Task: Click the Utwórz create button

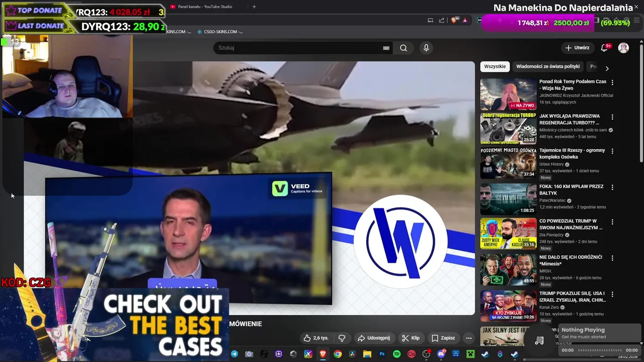Action: coord(577,48)
